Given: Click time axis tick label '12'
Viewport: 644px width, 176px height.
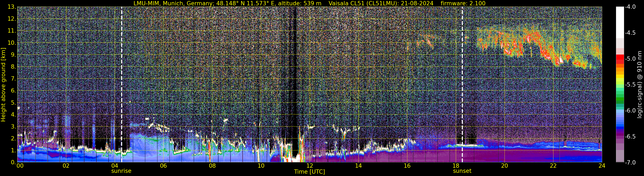Looking at the screenshot, I should pyautogui.click(x=310, y=166).
